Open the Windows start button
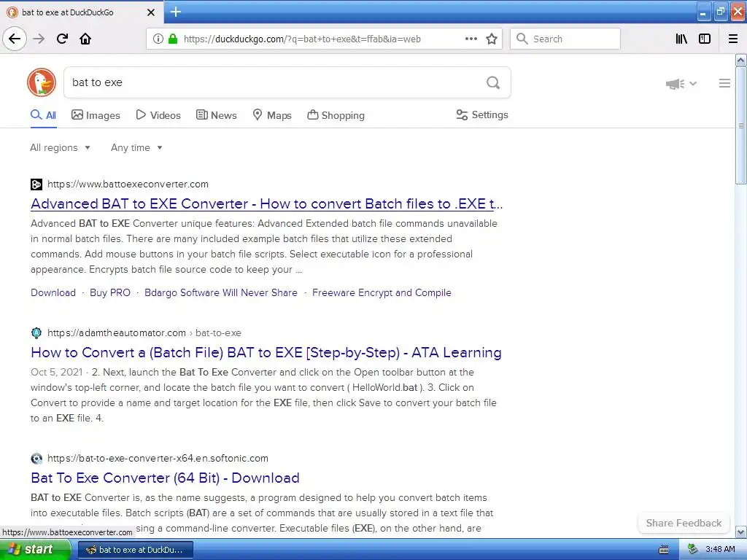The image size is (747, 560). [35, 550]
